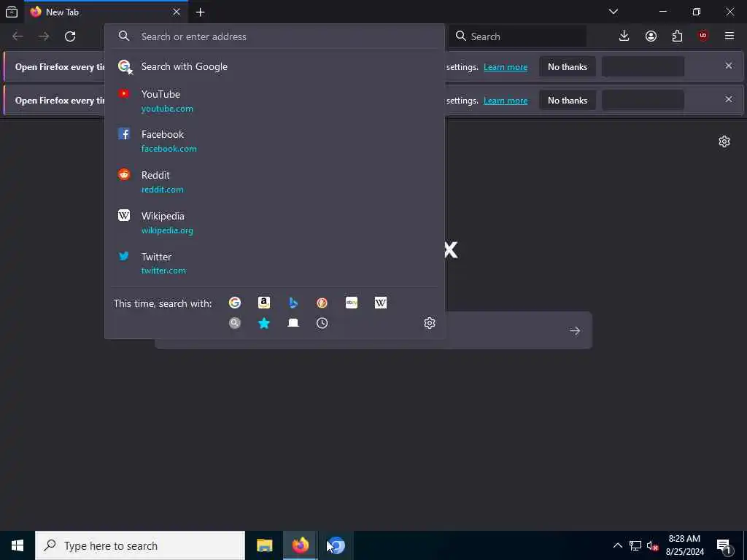Click the blank button in first notification
Viewport: 747px width, 560px height.
pos(643,66)
